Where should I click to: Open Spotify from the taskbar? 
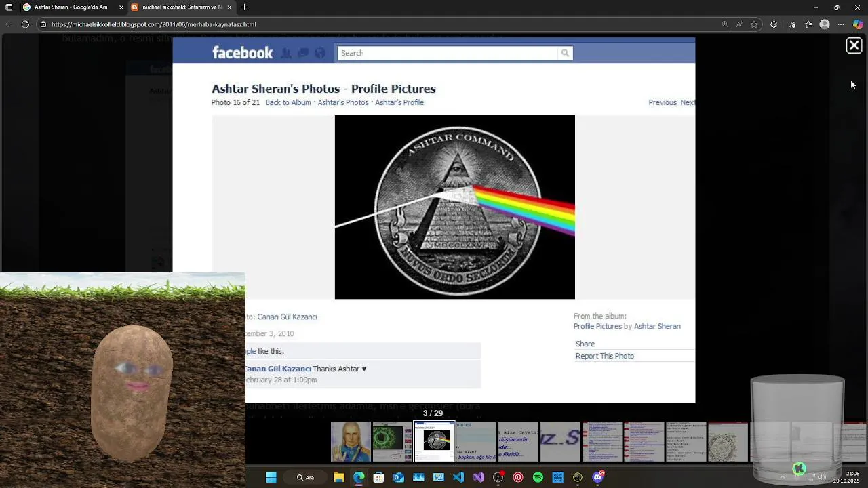click(538, 477)
